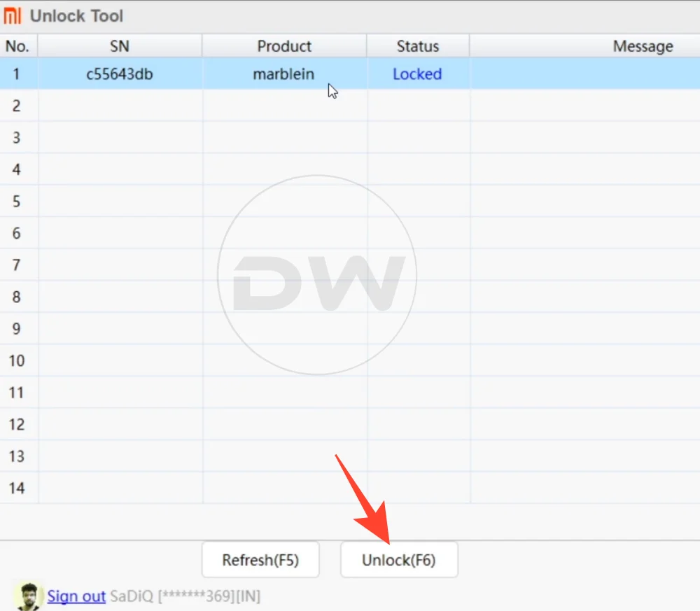Viewport: 700px width, 611px height.
Task: Click the user avatar picture
Action: pos(29,596)
